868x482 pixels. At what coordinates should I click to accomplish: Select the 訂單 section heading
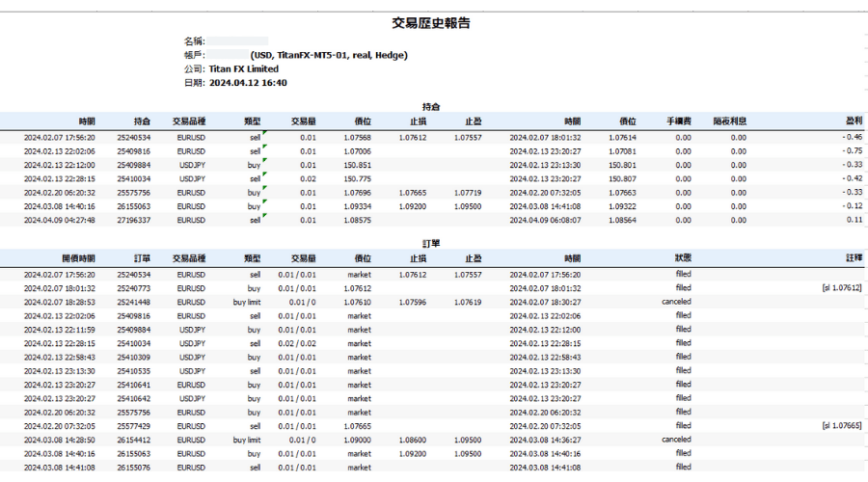[432, 244]
